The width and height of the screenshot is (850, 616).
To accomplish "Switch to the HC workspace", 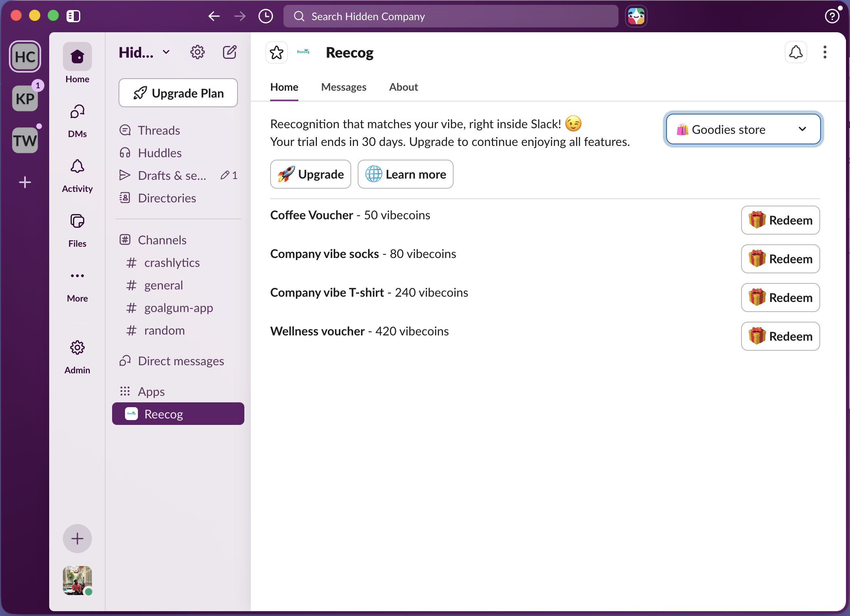I will pyautogui.click(x=25, y=56).
